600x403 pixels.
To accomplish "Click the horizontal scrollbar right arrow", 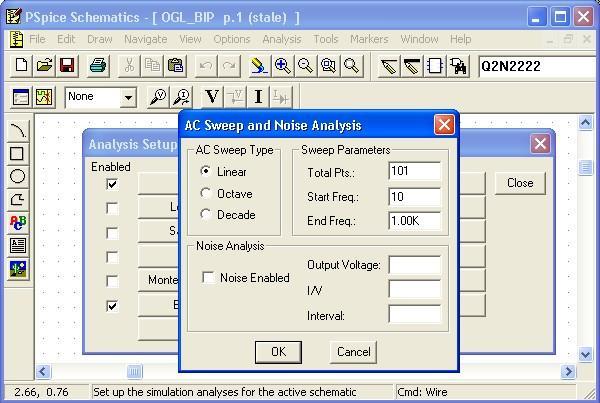I will click(568, 371).
